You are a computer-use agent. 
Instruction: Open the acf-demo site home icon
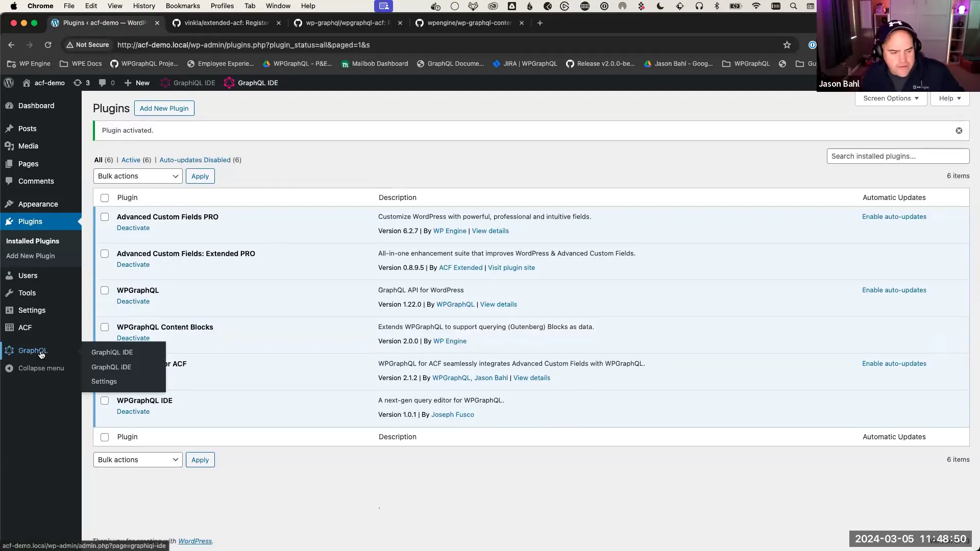[x=27, y=83]
